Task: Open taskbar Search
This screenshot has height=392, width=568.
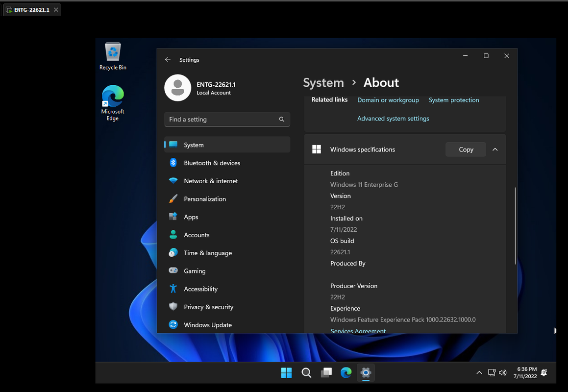Action: [306, 372]
